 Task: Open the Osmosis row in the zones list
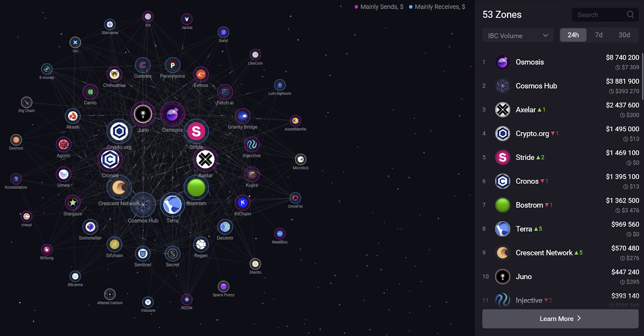pos(560,62)
